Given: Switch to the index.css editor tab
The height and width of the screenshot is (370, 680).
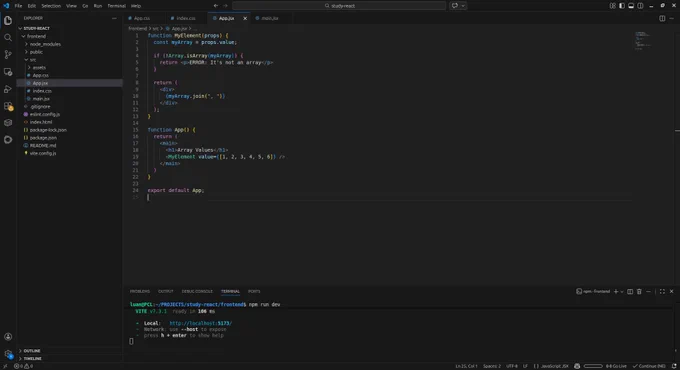Looking at the screenshot, I should 186,18.
